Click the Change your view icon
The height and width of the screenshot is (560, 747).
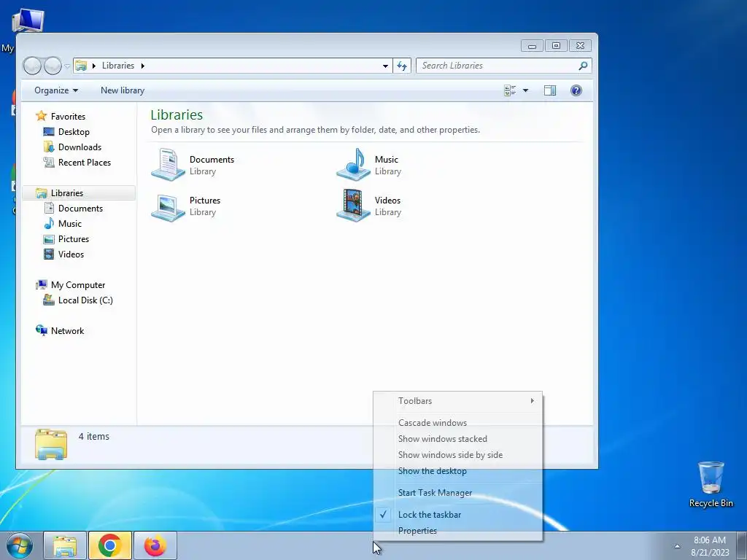[x=510, y=90]
